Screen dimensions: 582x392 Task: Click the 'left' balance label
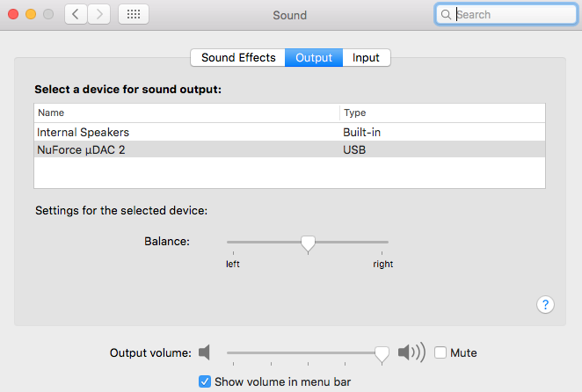[x=233, y=264]
